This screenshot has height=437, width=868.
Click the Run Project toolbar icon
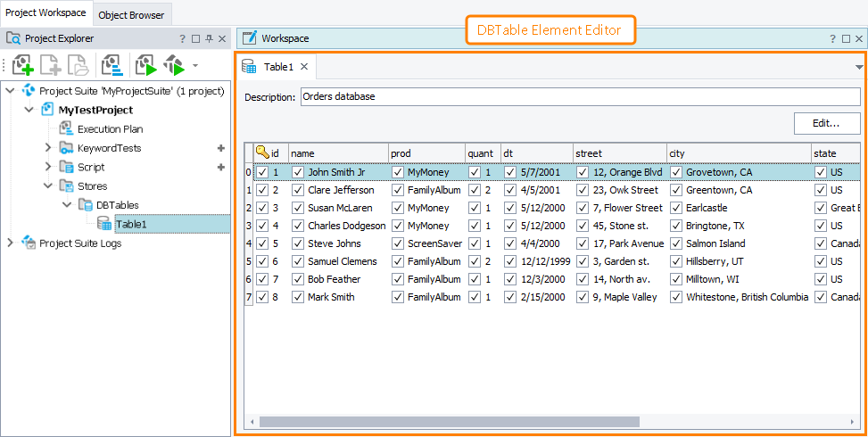pos(145,65)
